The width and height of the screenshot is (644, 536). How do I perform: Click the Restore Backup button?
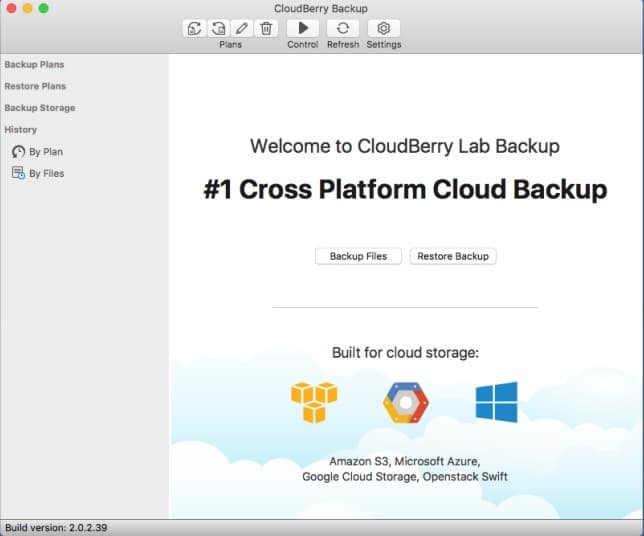pos(453,256)
